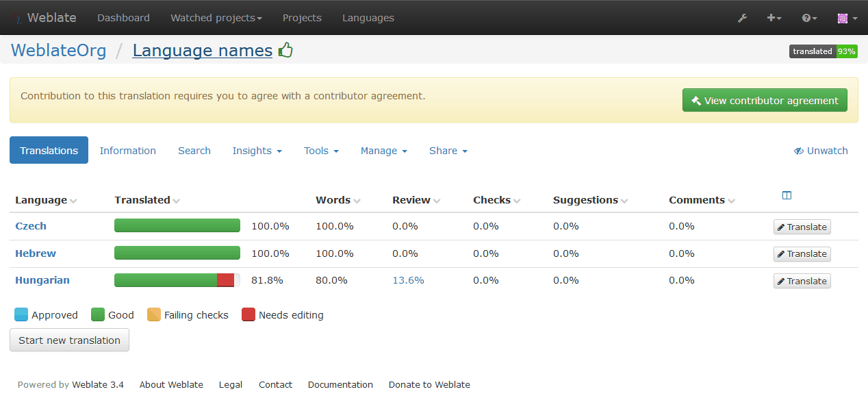
Task: Open Contact footer link
Action: tap(275, 384)
